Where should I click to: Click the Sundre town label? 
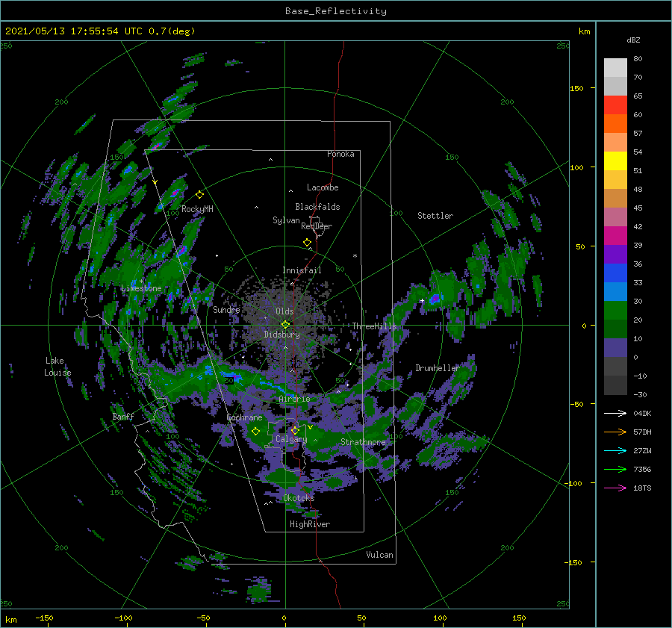tap(226, 309)
